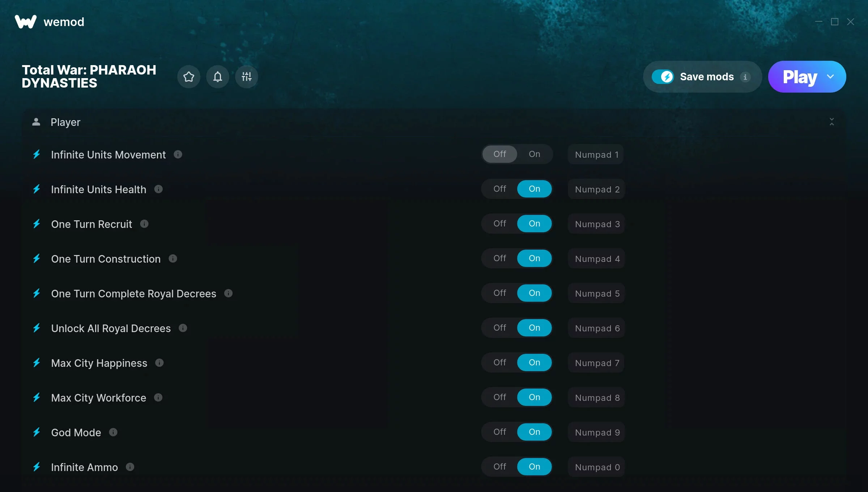This screenshot has width=868, height=492.
Task: Turn off Max City Workforce
Action: coord(500,397)
